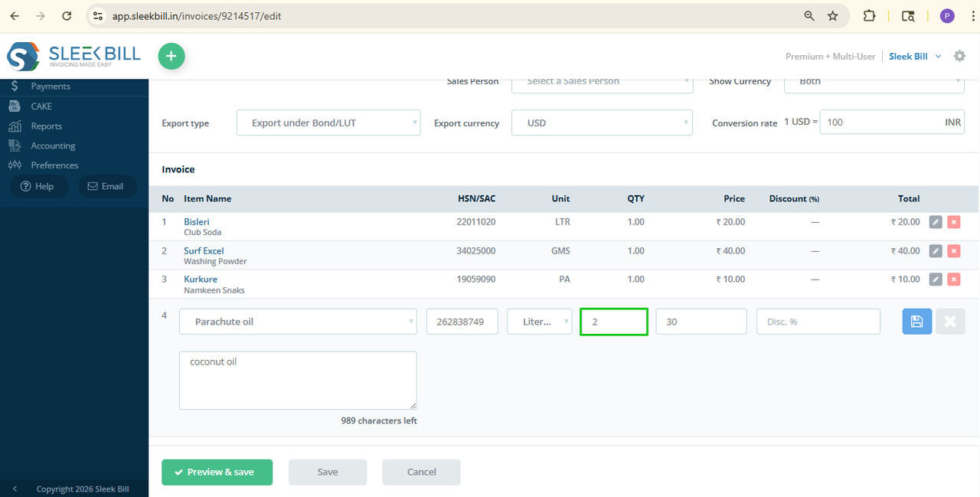980x497 pixels.
Task: Expand the Sleek Bill account menu
Action: (x=915, y=56)
